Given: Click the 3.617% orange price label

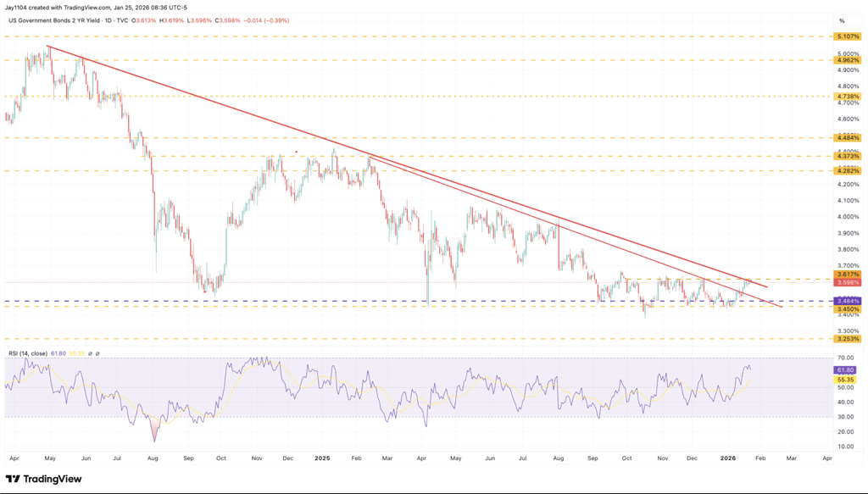Looking at the screenshot, I should click(848, 275).
